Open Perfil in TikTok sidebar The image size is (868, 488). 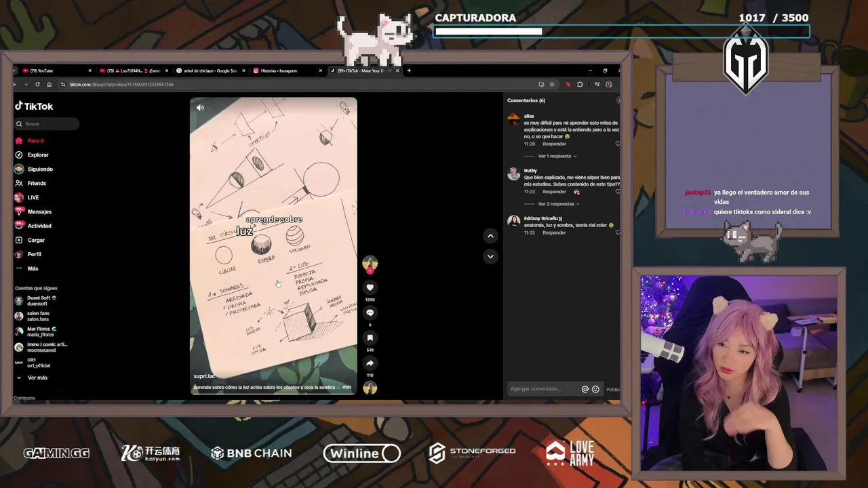point(28,254)
